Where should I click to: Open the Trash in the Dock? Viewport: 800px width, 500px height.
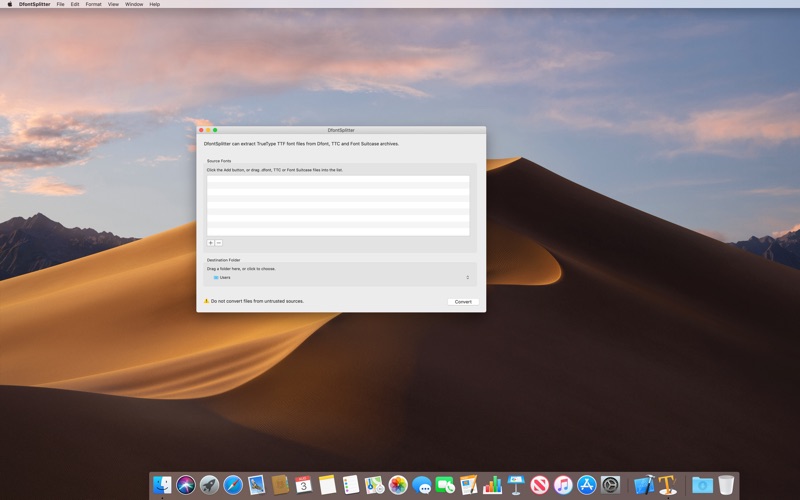[x=726, y=485]
